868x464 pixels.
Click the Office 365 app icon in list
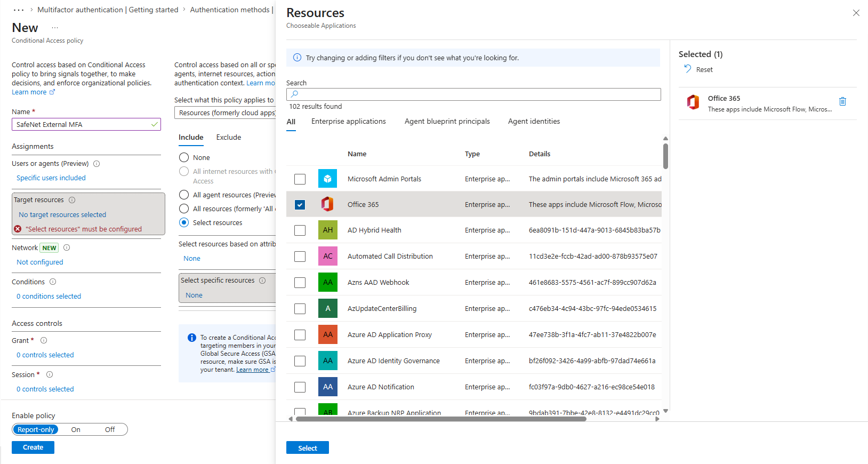tap(327, 204)
